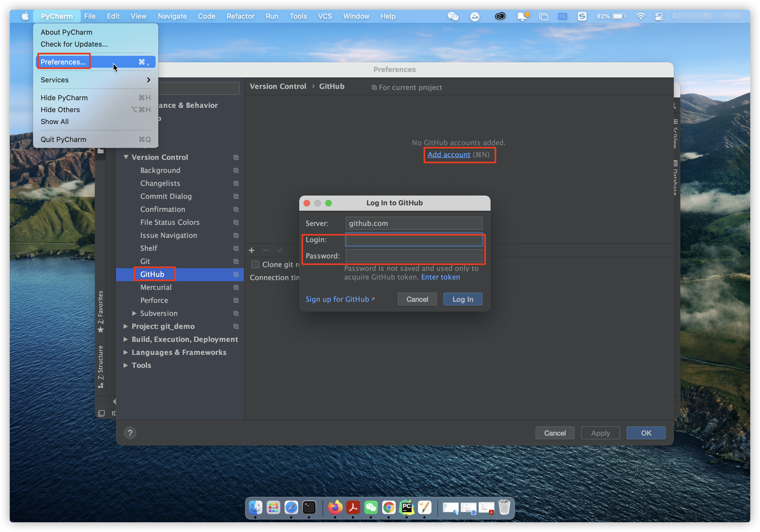Choose Quit PyCharm from the menu

(x=95, y=139)
